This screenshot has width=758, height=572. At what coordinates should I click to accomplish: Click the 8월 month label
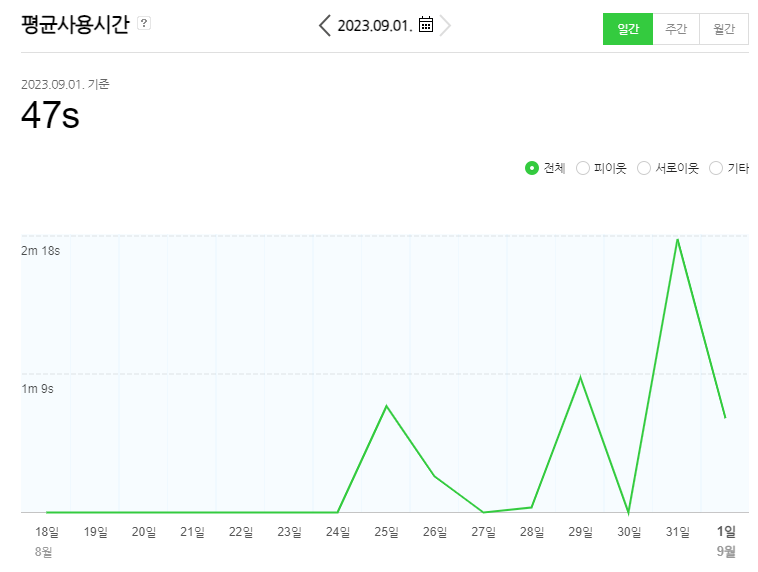pyautogui.click(x=44, y=551)
